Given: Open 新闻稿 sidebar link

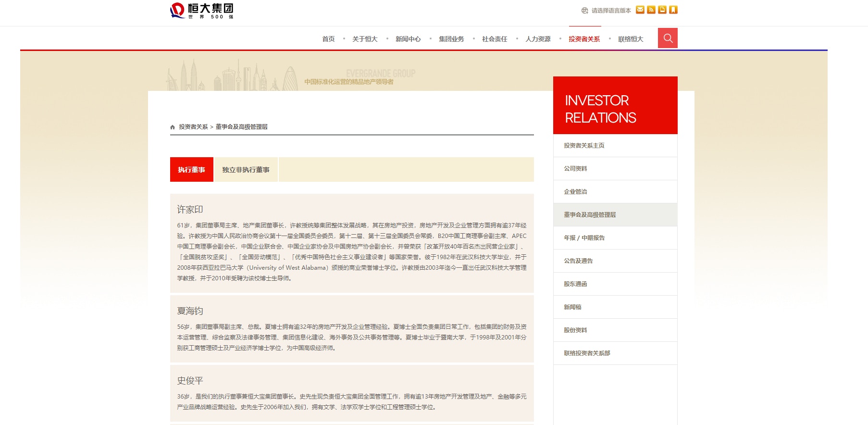Looking at the screenshot, I should point(615,307).
